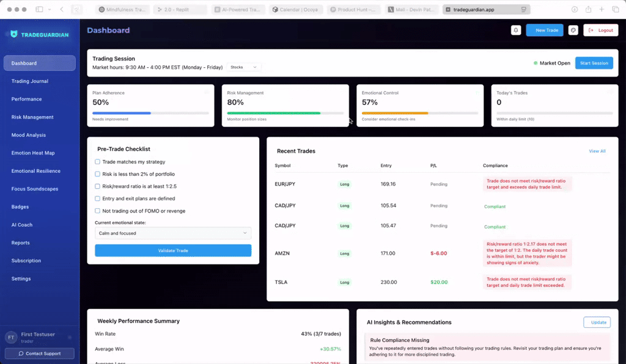Tick 'Risk is less than 2% of portfolio'
This screenshot has height=364, width=626.
point(98,174)
